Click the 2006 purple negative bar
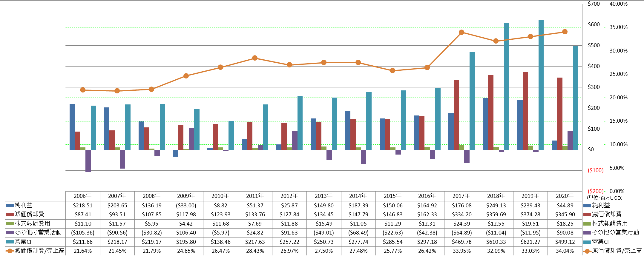Image resolution: width=644 pixels, height=256 pixels. (x=88, y=161)
